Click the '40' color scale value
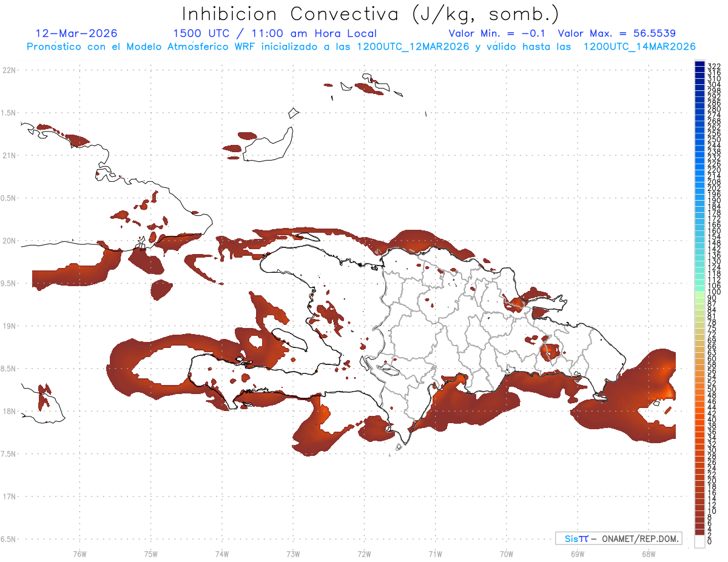 [712, 420]
